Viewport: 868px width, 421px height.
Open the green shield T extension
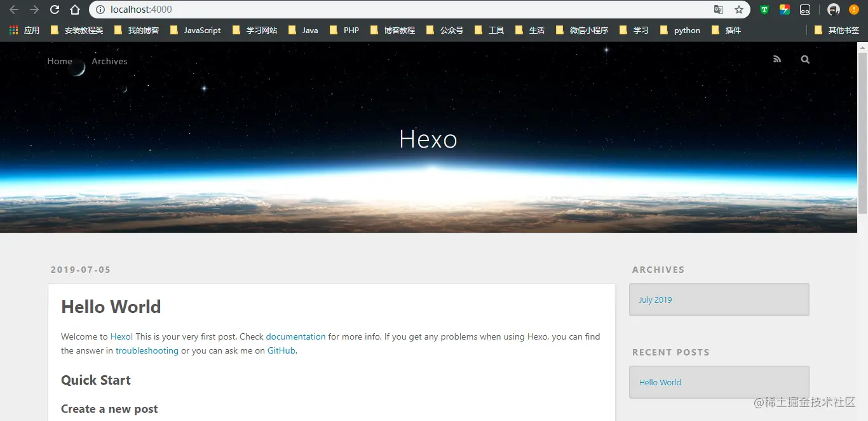tap(764, 10)
